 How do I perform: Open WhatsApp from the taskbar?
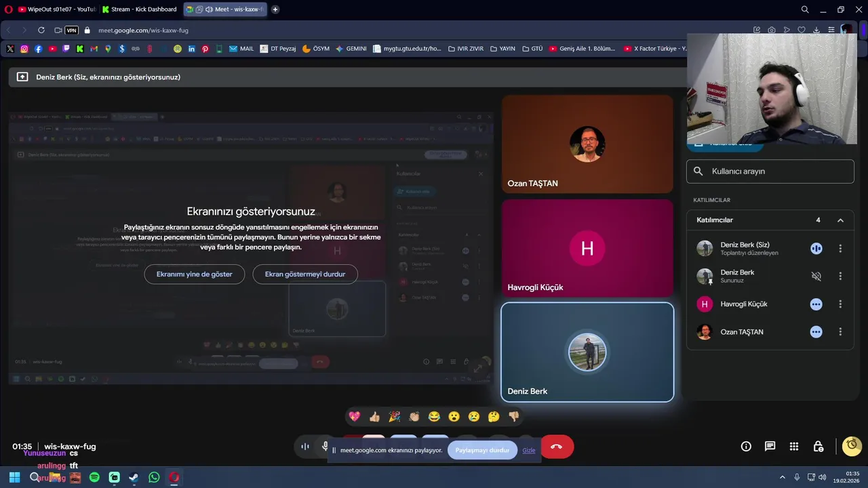[154, 477]
